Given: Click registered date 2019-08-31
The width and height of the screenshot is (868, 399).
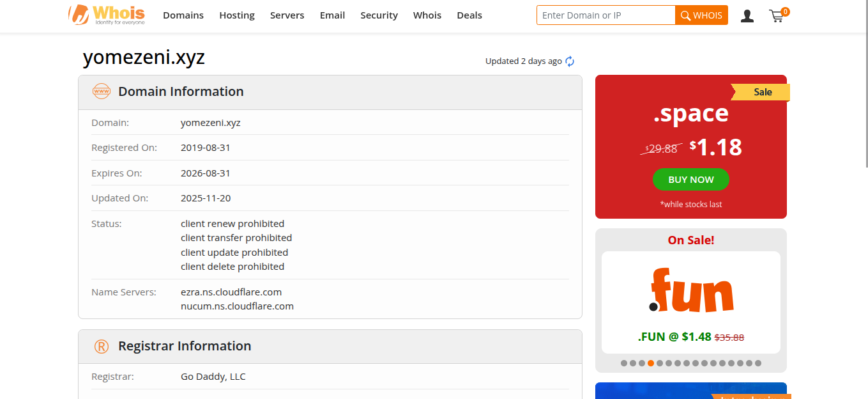Looking at the screenshot, I should (206, 148).
